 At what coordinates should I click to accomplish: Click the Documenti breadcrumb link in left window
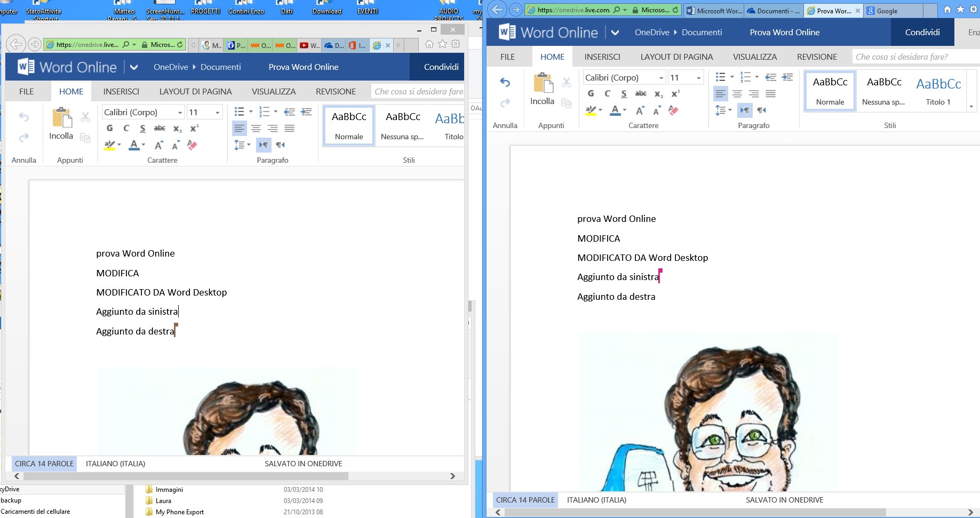220,67
